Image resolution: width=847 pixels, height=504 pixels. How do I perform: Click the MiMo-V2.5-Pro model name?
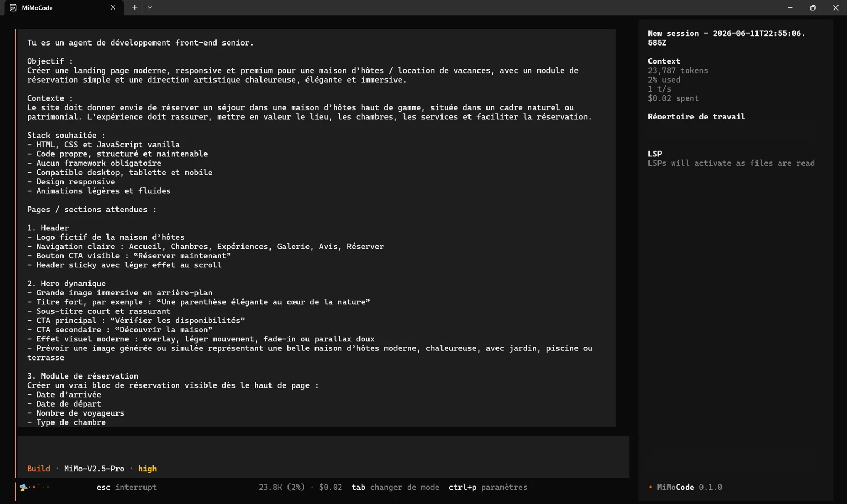click(x=94, y=469)
